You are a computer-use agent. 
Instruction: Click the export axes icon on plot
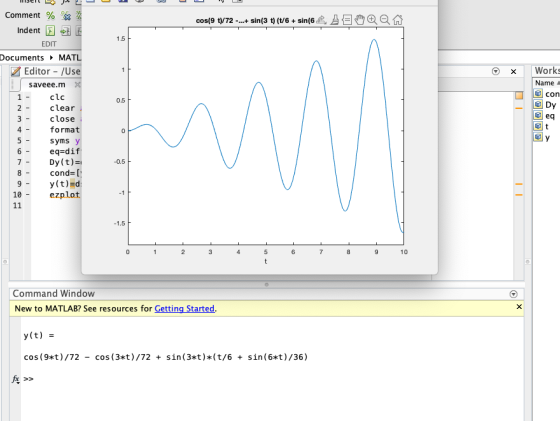point(321,20)
